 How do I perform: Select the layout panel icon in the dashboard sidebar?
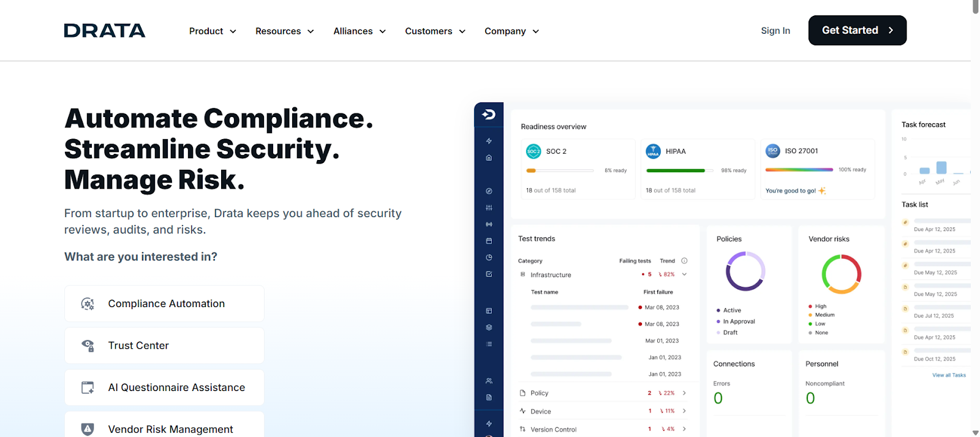pos(489,311)
